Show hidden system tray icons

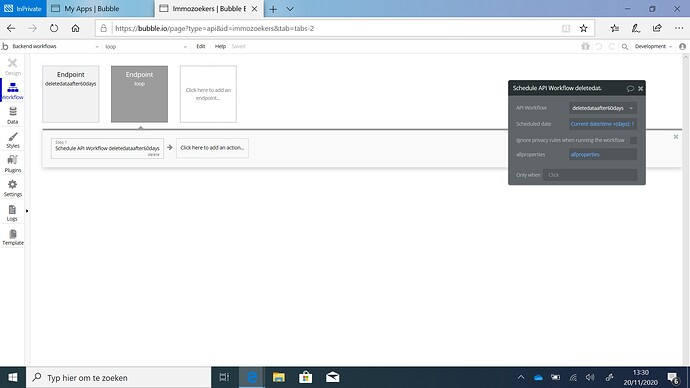click(521, 377)
